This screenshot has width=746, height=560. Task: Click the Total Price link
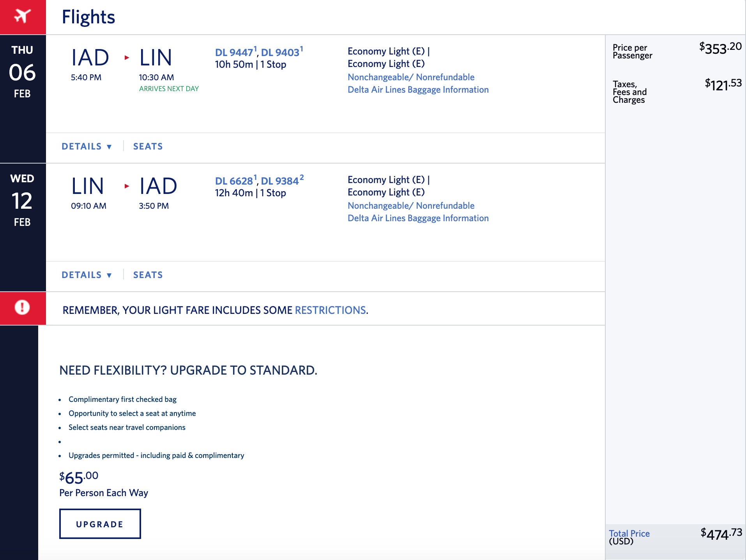(x=629, y=533)
